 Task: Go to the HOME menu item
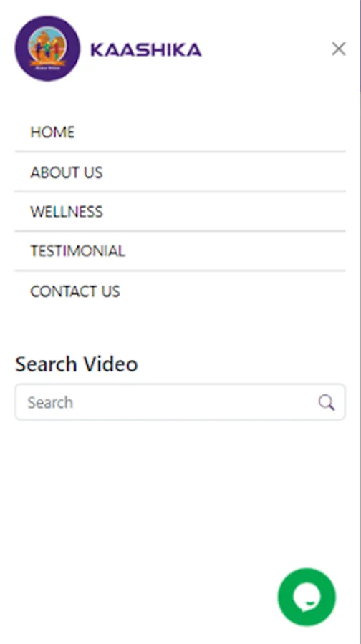180,132
